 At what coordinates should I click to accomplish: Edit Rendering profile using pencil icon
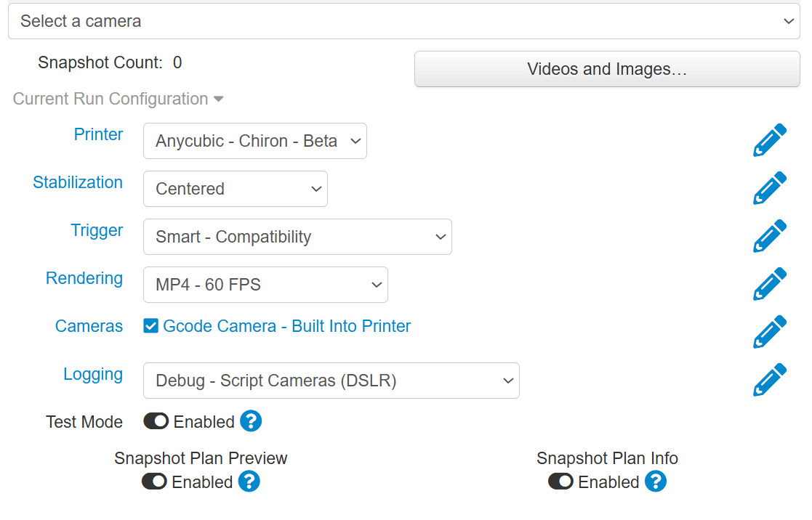click(770, 284)
